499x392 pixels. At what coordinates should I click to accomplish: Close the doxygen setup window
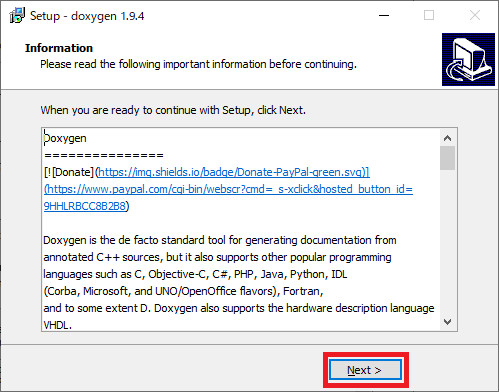475,15
